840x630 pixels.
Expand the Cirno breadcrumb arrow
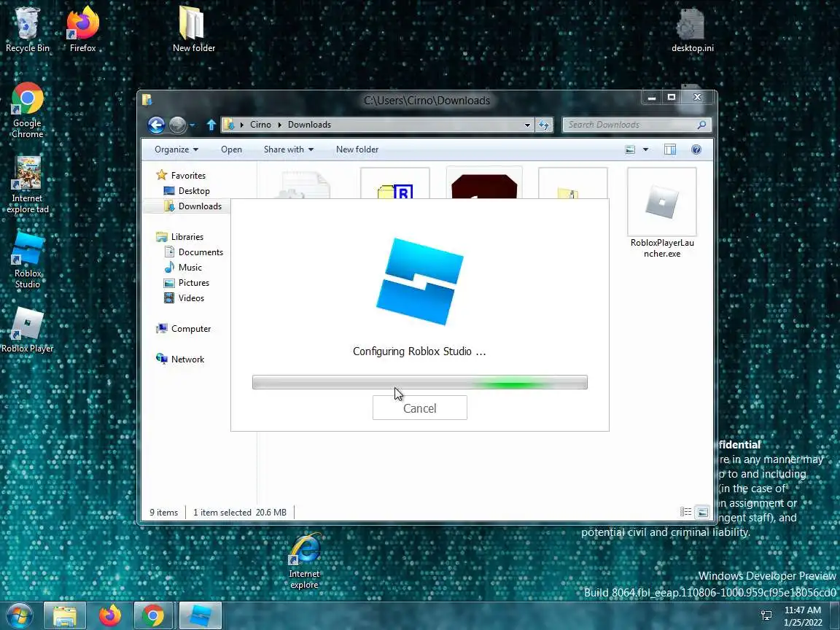click(x=280, y=125)
